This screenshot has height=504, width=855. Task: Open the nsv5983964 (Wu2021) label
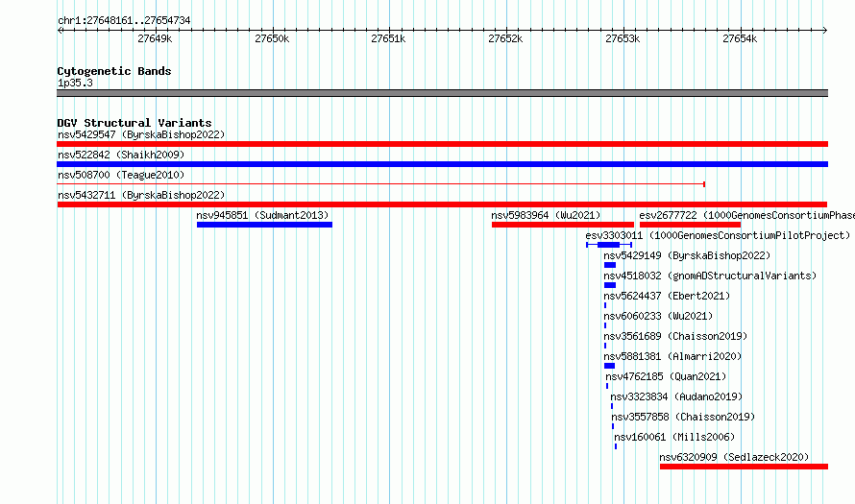(546, 215)
